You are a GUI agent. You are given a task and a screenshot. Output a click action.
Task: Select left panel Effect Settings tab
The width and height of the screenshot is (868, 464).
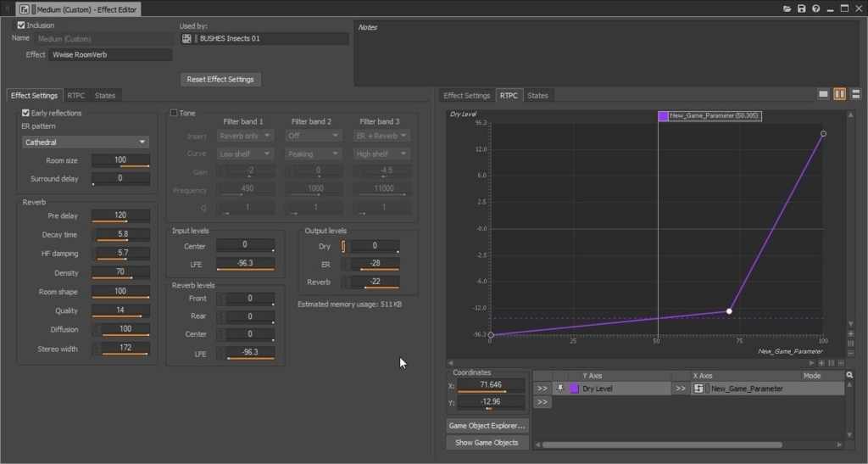coord(34,95)
